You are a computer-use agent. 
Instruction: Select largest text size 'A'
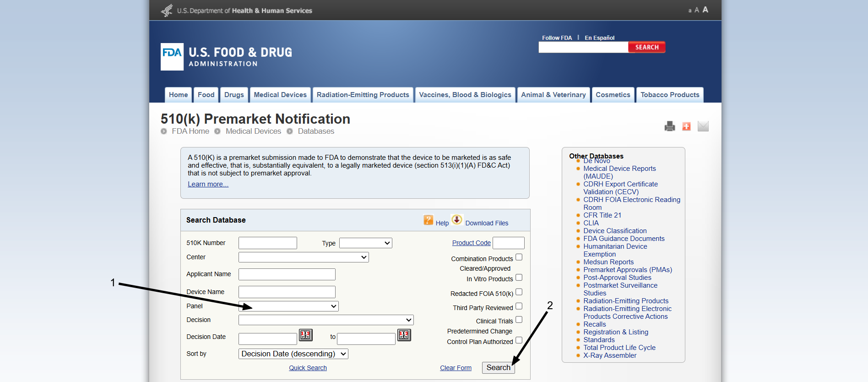pyautogui.click(x=705, y=10)
